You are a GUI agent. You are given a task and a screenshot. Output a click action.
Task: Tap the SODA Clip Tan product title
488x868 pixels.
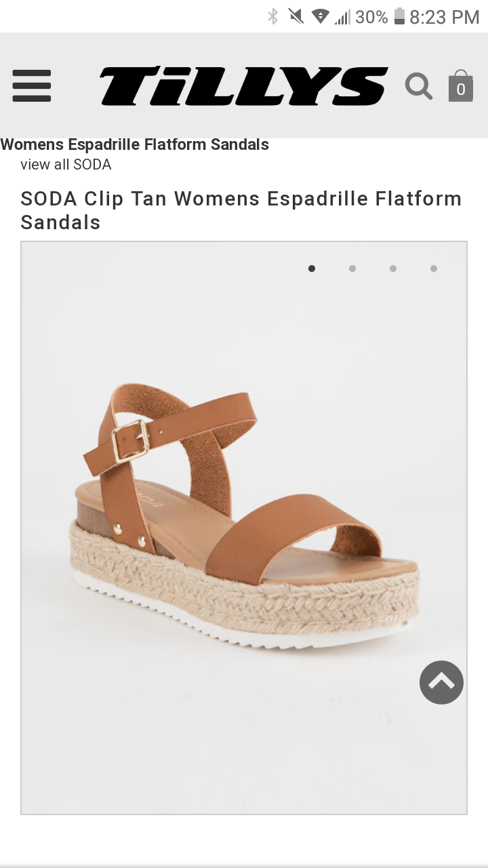coord(241,210)
